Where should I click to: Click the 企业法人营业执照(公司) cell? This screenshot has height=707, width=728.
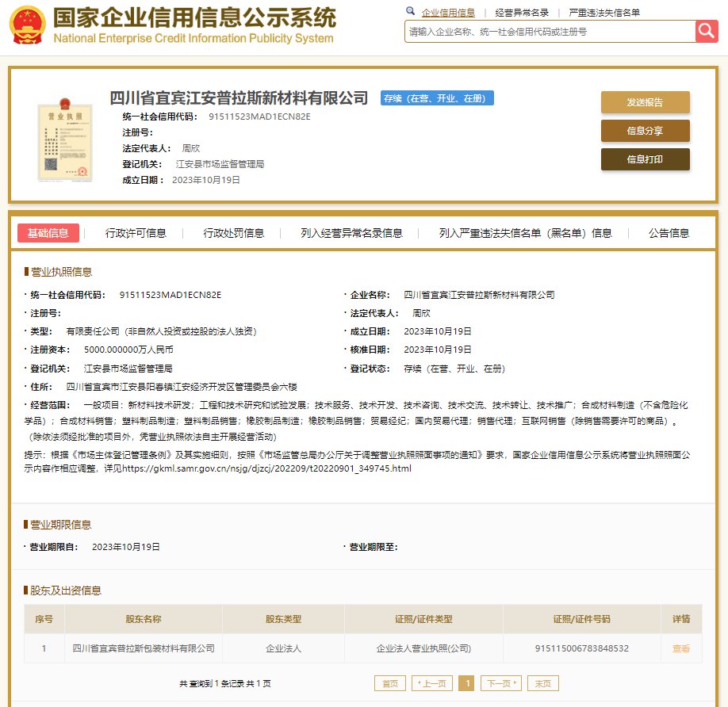click(x=423, y=648)
